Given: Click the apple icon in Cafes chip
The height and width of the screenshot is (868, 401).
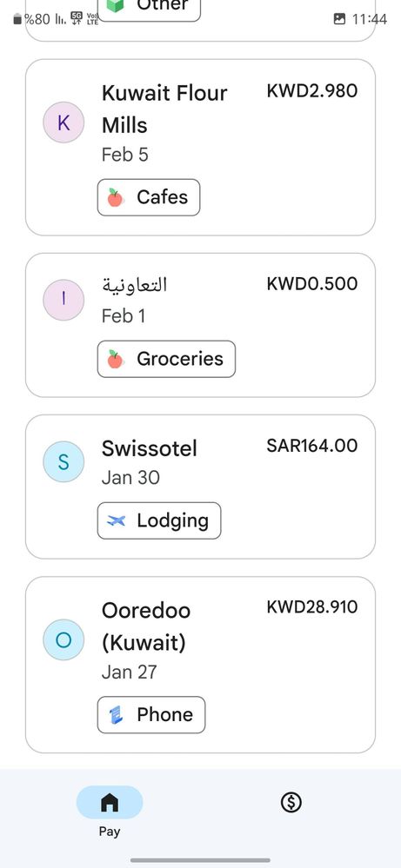Looking at the screenshot, I should pyautogui.click(x=115, y=197).
